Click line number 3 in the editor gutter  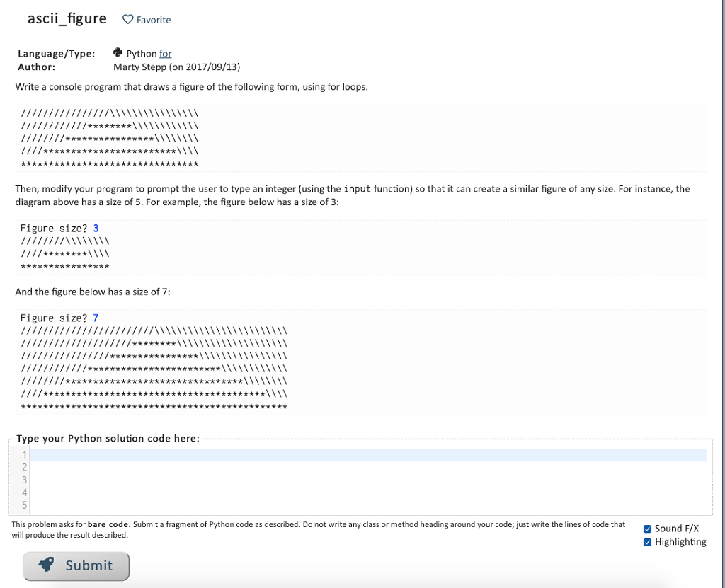[25, 480]
